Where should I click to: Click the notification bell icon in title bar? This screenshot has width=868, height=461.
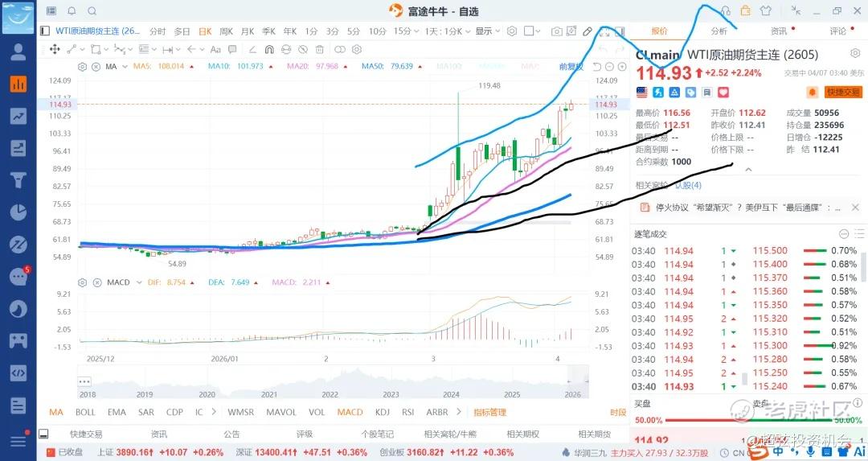(72, 11)
